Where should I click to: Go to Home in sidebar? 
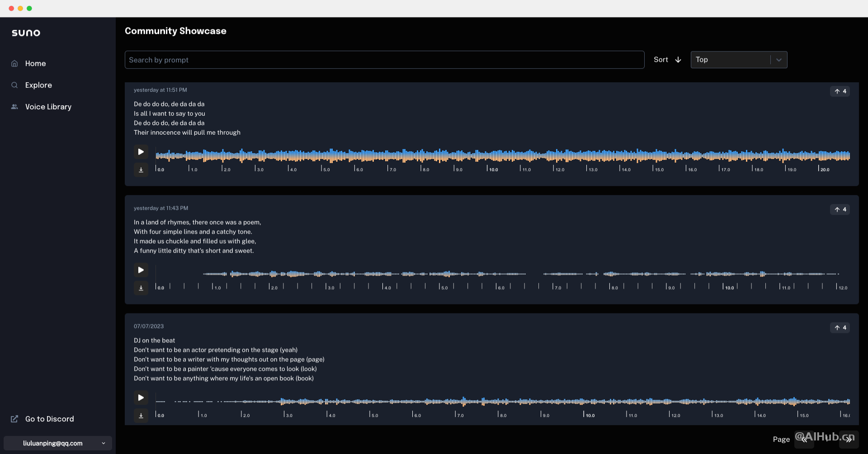[x=35, y=64]
